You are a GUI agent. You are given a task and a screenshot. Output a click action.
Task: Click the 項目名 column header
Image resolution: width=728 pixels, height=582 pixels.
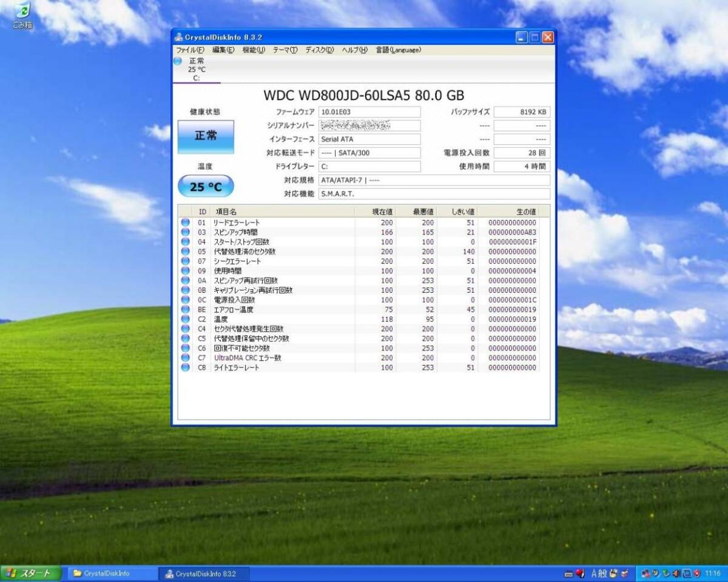click(x=282, y=212)
